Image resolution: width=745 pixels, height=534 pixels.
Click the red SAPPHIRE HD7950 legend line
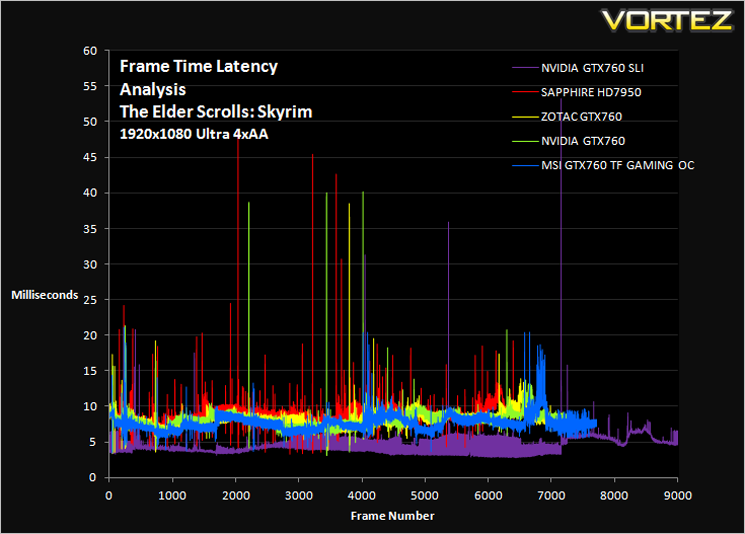(x=525, y=92)
